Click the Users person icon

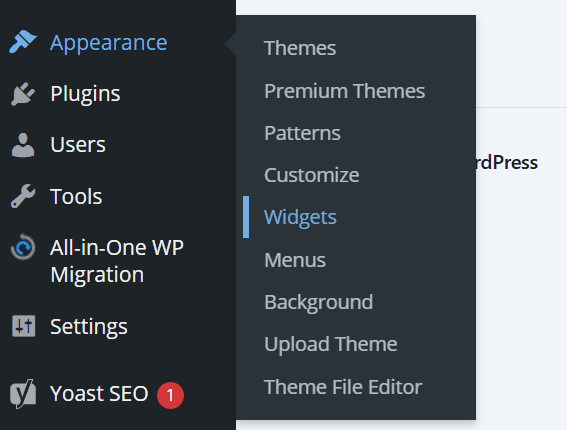[x=23, y=145]
